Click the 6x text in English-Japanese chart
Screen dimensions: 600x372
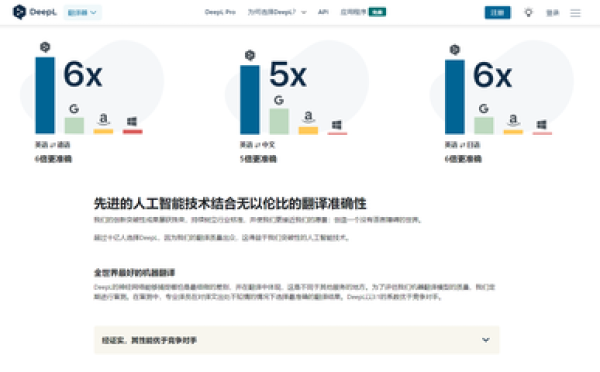click(492, 75)
